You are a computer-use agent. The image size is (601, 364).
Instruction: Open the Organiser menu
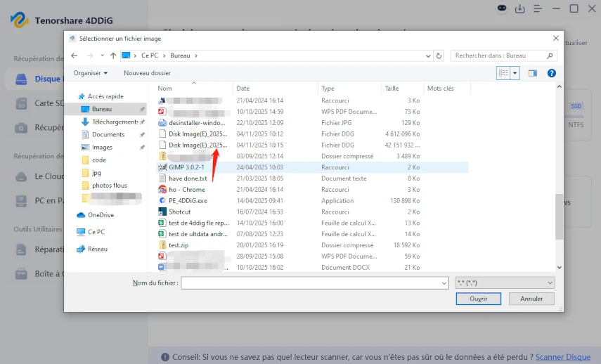(91, 73)
